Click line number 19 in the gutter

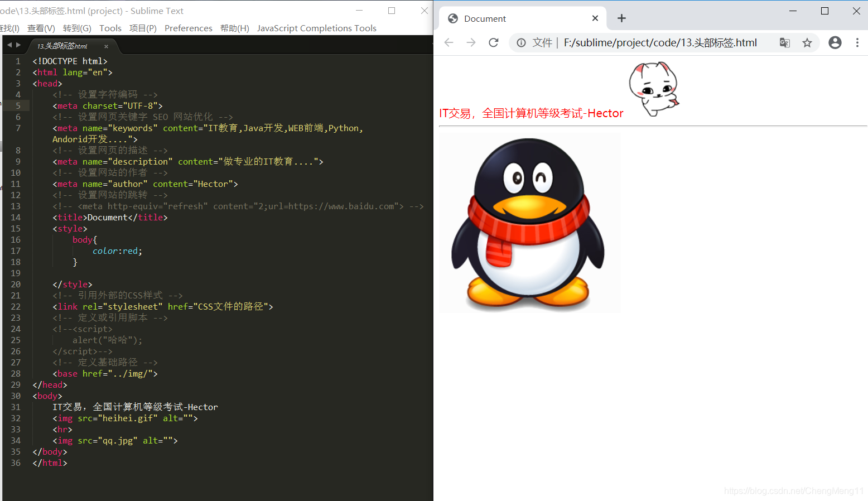tap(16, 273)
